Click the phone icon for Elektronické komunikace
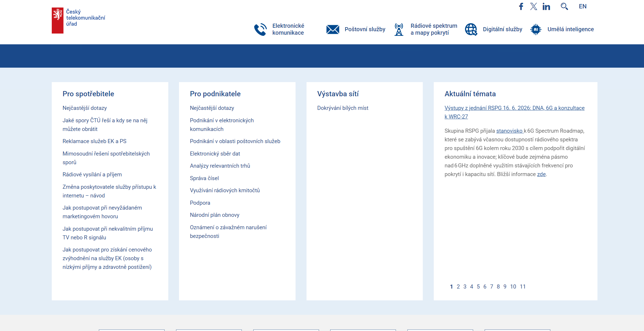 point(261,29)
